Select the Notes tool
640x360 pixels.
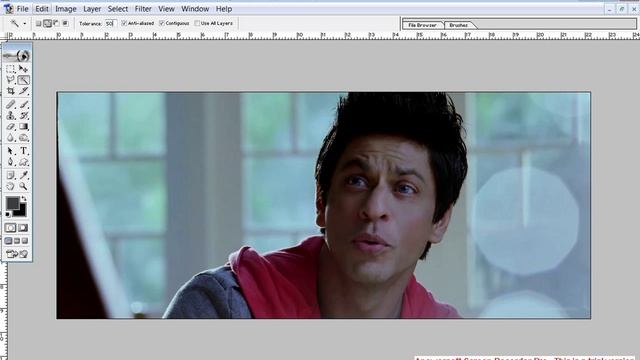[11, 176]
